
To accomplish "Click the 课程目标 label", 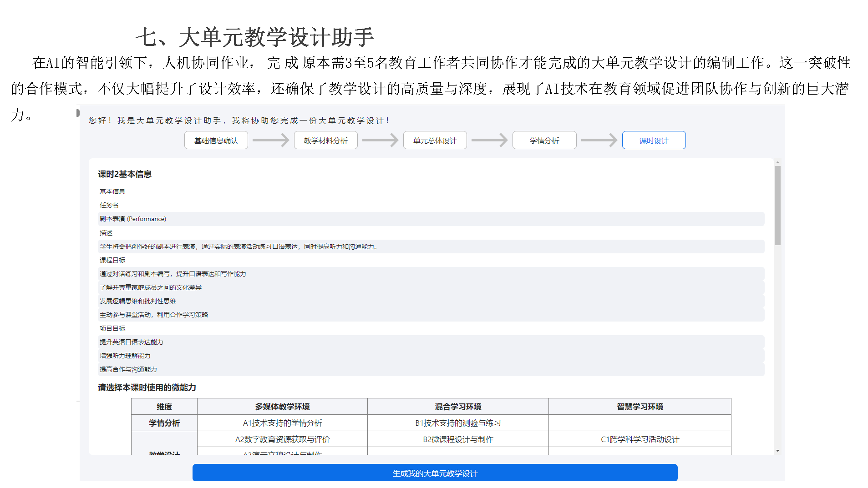I will [x=112, y=260].
